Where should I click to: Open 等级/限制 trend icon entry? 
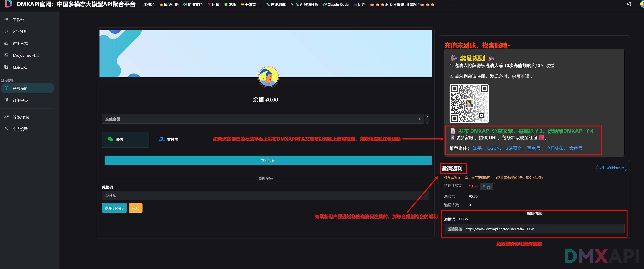6,117
